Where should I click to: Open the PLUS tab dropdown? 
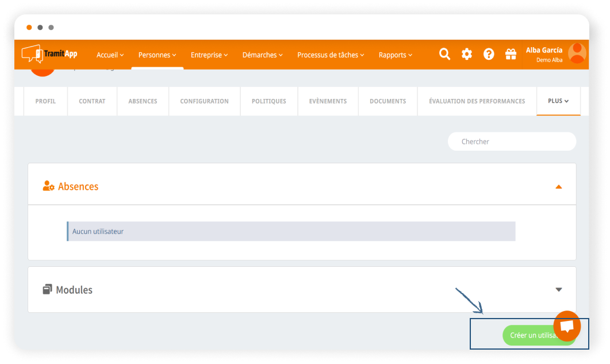click(558, 101)
